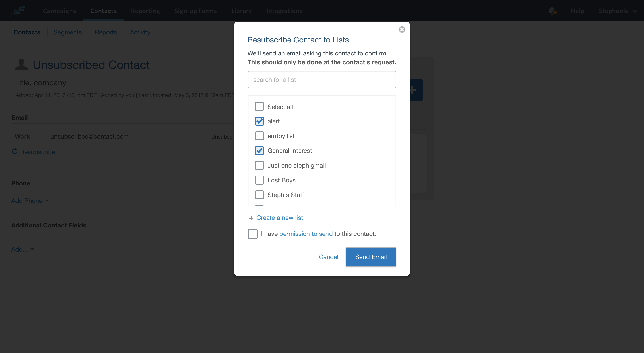Check the Lost Boys checkbox
Image resolution: width=644 pixels, height=353 pixels.
coord(259,180)
